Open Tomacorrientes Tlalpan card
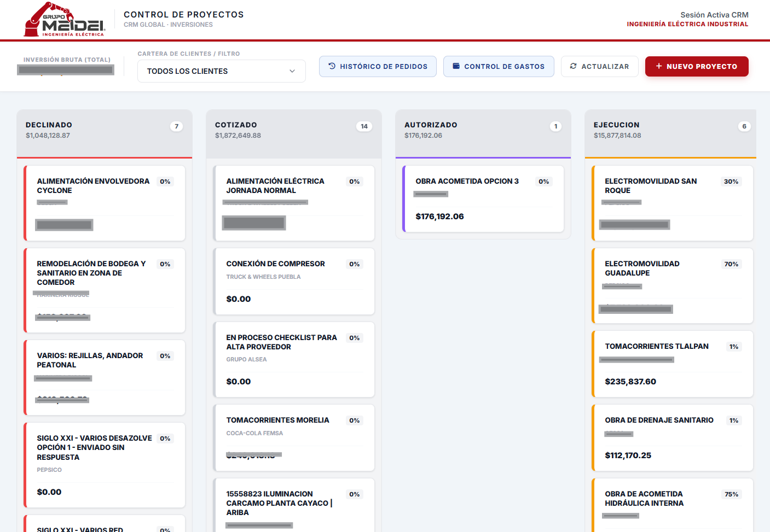770x532 pixels. (x=672, y=364)
